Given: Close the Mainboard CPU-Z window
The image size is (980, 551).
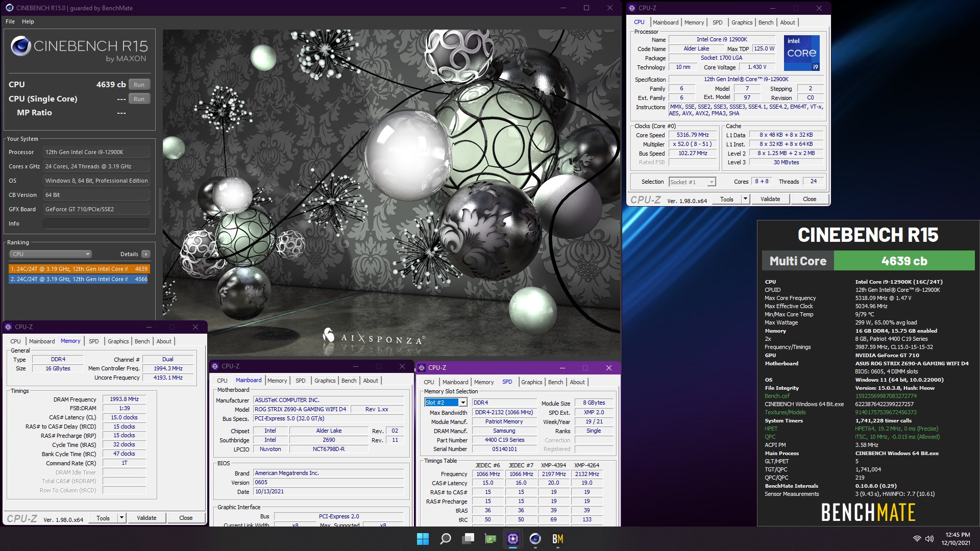Looking at the screenshot, I should tap(402, 366).
